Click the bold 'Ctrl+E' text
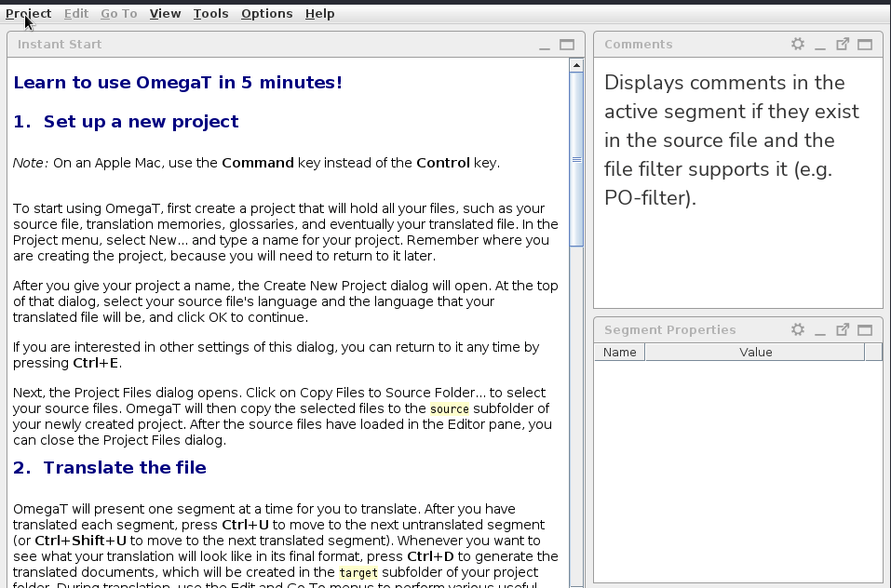Viewport: 891px width, 588px height. tap(96, 363)
